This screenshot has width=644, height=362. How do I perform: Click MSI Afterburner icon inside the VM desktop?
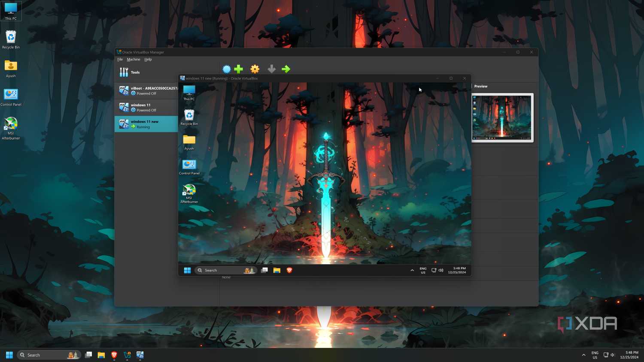tap(189, 193)
